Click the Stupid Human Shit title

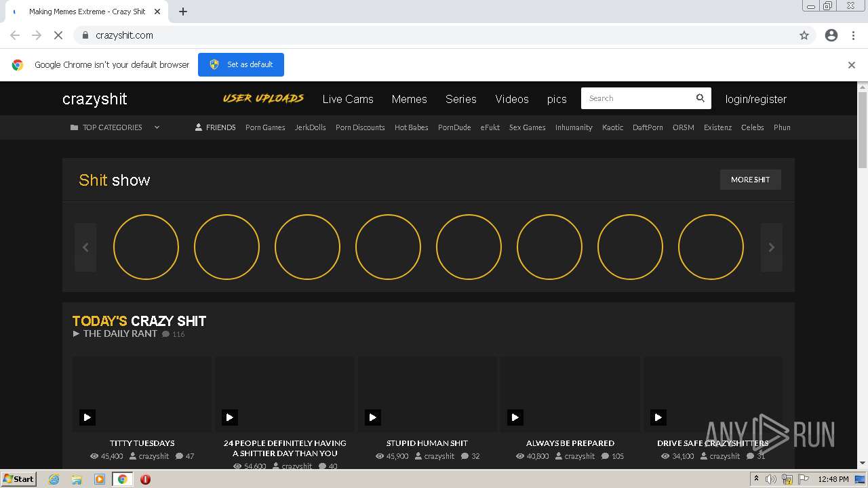point(427,443)
